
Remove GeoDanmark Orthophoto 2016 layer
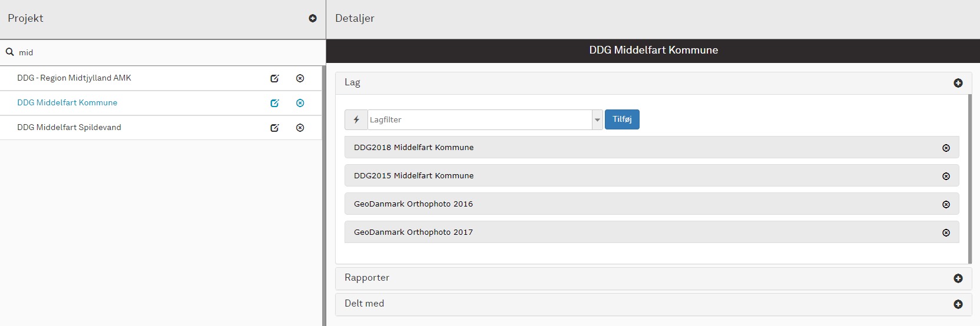click(946, 205)
